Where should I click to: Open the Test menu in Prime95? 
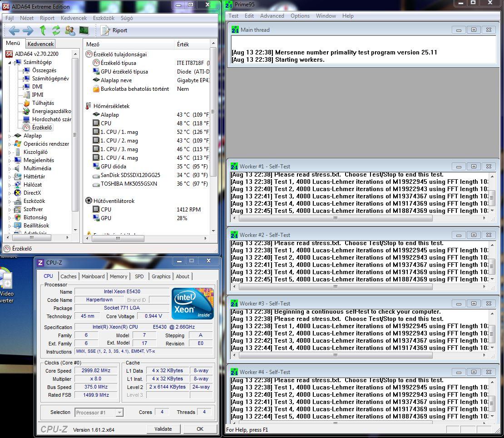233,16
